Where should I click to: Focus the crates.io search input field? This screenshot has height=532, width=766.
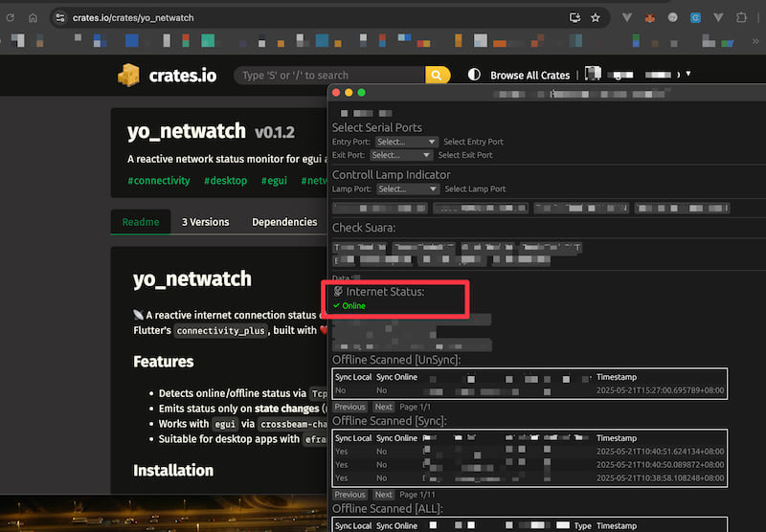[x=329, y=76]
